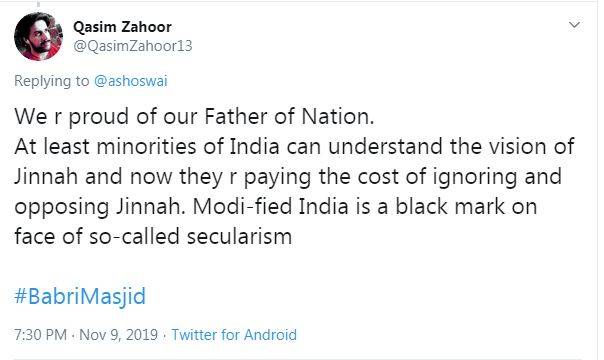Click the words "At least minorities of India"
604x360 pixels.
[147, 147]
